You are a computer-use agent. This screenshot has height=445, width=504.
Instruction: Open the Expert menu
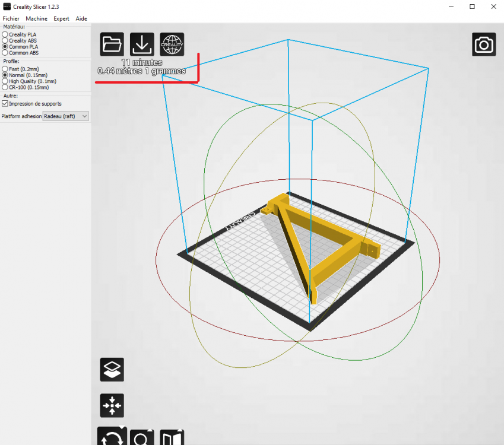pyautogui.click(x=61, y=18)
